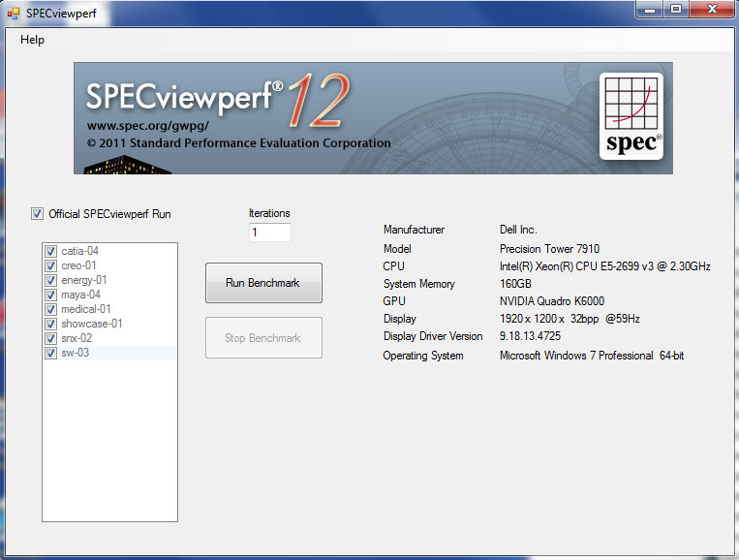
Task: Click the 2011 copyright line in banner
Action: tap(238, 142)
